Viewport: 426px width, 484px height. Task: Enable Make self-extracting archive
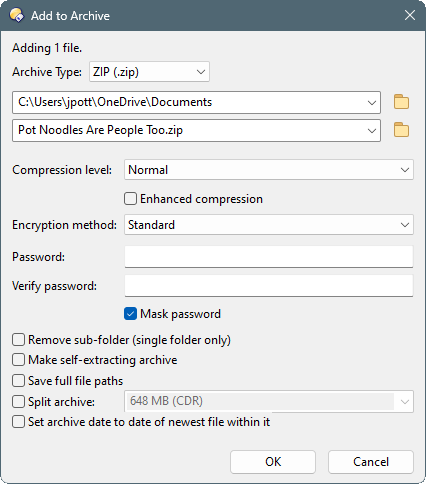tap(18, 360)
